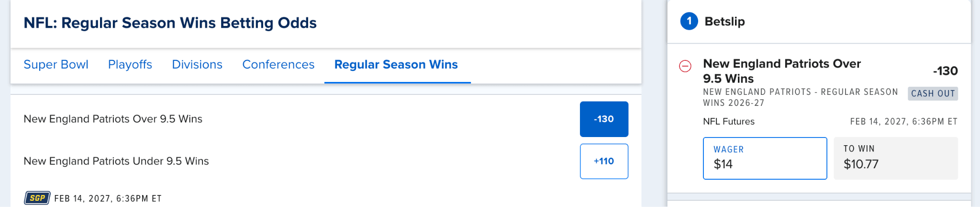
Task: Click the Patriots Under 9.5 Wins market label
Action: pos(116,161)
